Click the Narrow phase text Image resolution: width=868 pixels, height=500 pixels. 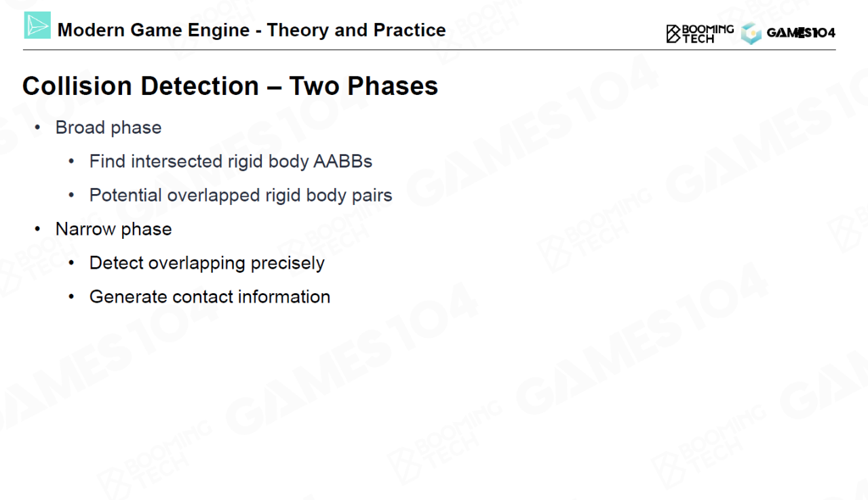point(113,229)
